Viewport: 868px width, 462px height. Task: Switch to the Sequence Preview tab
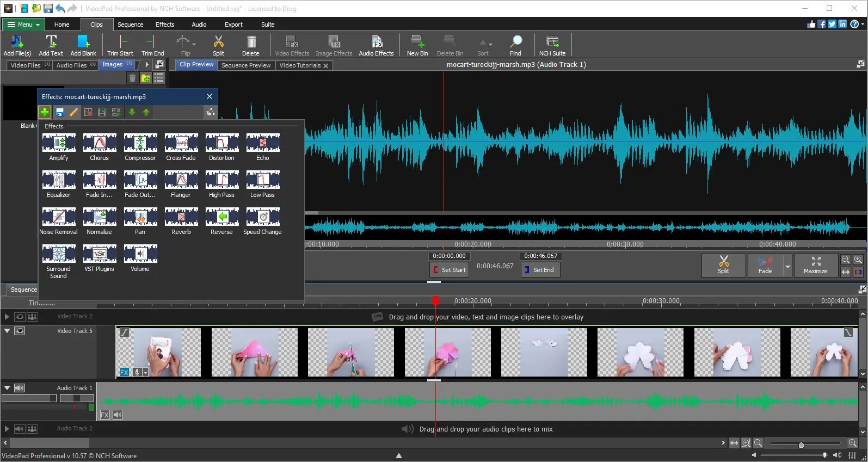pos(246,65)
